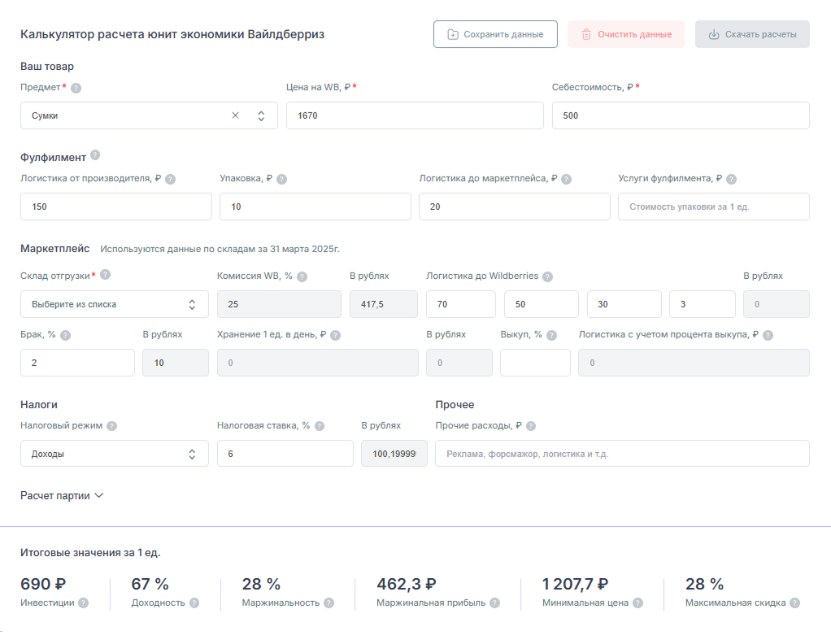Click Wildberries logistics field with 50
Viewport: 831px width, 644px height.
pos(542,304)
